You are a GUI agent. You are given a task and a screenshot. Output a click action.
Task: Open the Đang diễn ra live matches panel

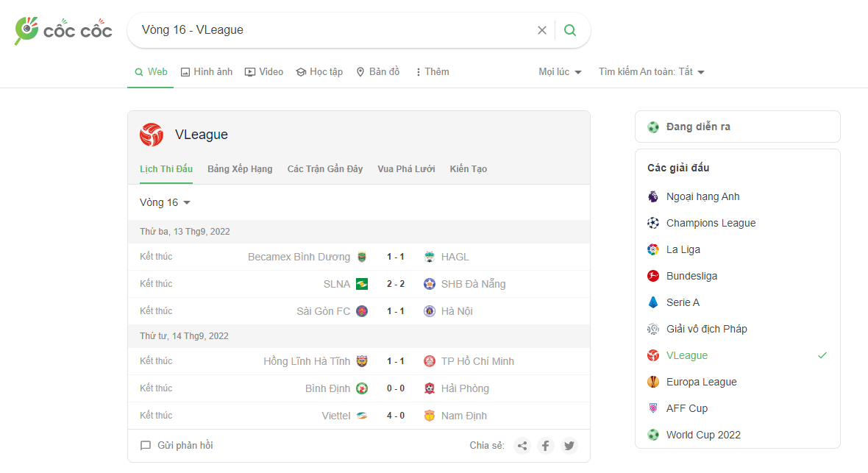pyautogui.click(x=737, y=127)
